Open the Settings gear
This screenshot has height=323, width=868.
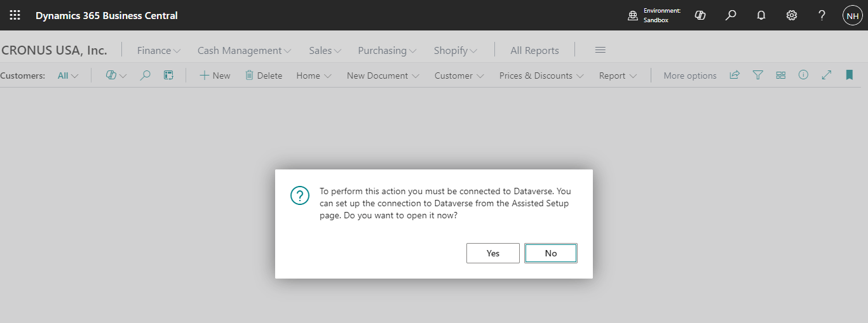[792, 15]
